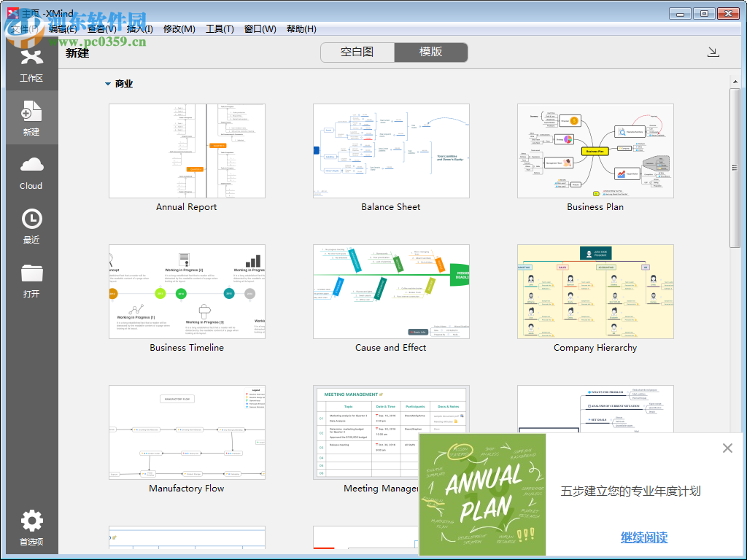This screenshot has height=560, width=747.
Task: Open the 工具(T) menu
Action: point(220,29)
